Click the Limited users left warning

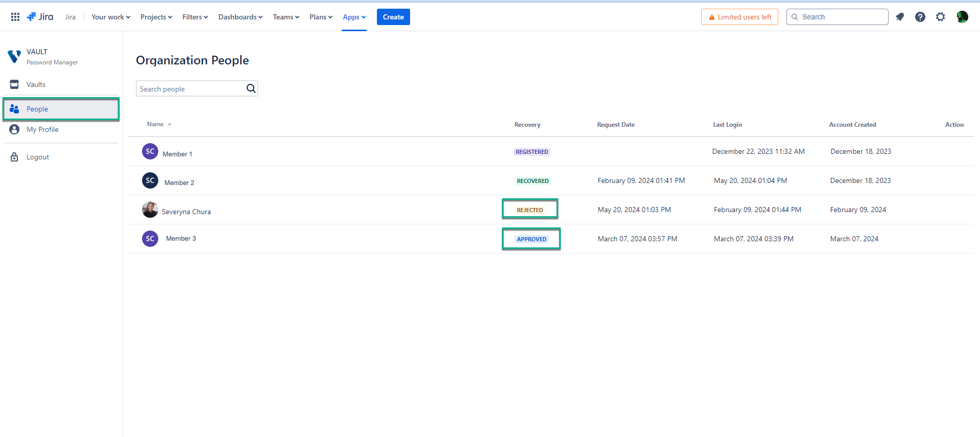pos(739,17)
